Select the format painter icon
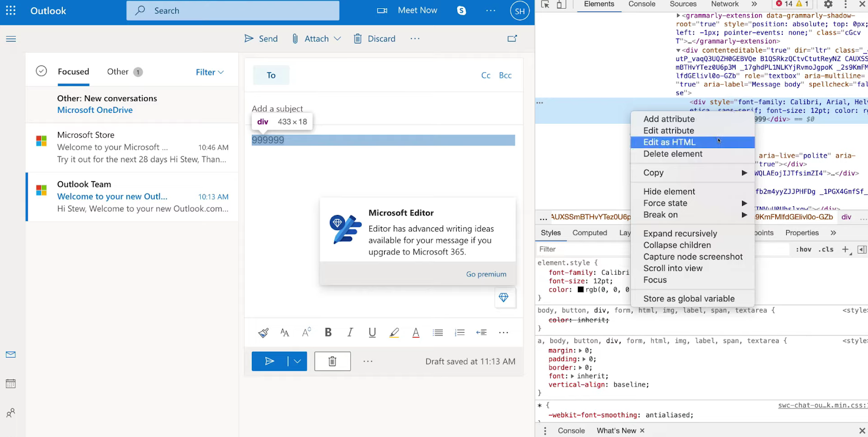This screenshot has height=437, width=868. click(263, 333)
